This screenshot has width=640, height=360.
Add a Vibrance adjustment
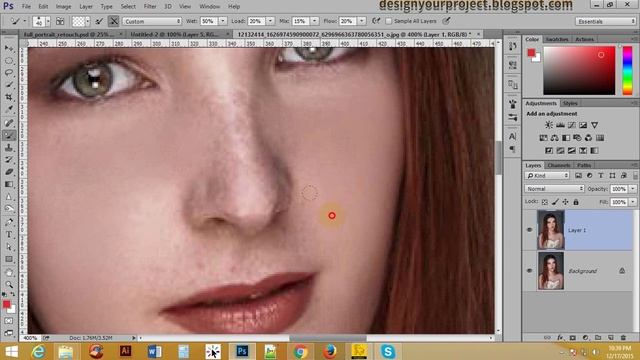[x=594, y=125]
